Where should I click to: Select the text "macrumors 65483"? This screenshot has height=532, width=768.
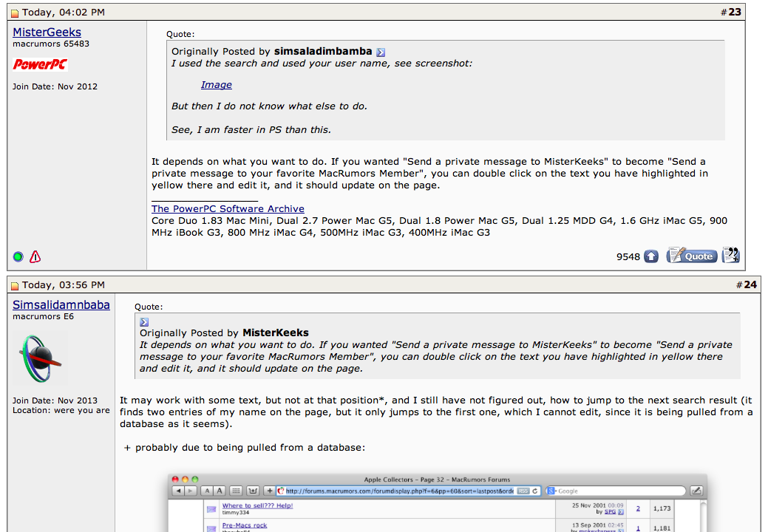coord(51,44)
